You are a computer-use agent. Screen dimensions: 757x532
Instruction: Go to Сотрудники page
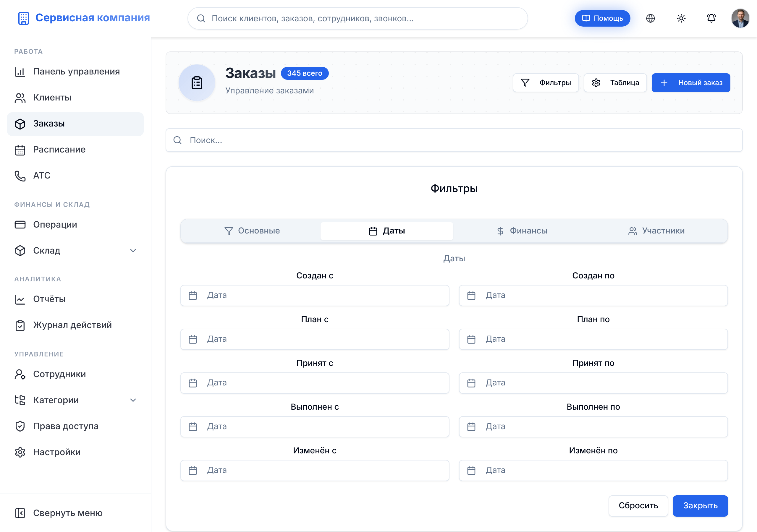point(75,374)
